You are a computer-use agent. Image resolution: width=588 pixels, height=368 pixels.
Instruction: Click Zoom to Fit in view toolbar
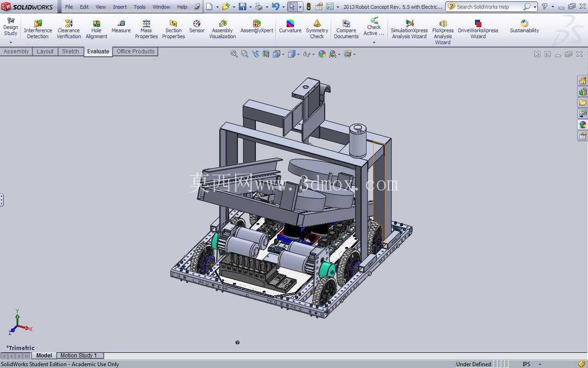(x=234, y=54)
